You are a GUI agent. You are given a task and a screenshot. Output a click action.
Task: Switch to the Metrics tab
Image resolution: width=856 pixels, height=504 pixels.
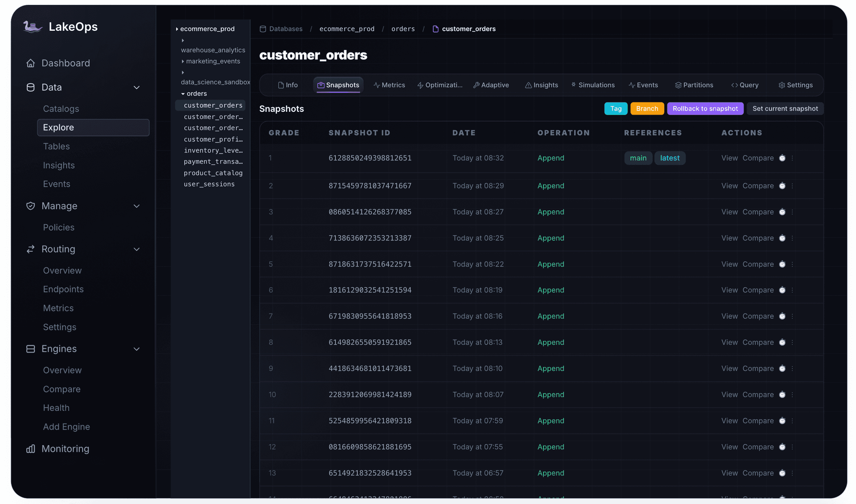[389, 85]
